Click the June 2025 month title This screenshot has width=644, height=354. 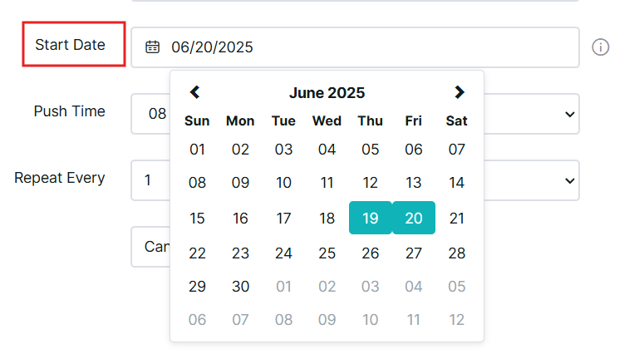(x=327, y=93)
